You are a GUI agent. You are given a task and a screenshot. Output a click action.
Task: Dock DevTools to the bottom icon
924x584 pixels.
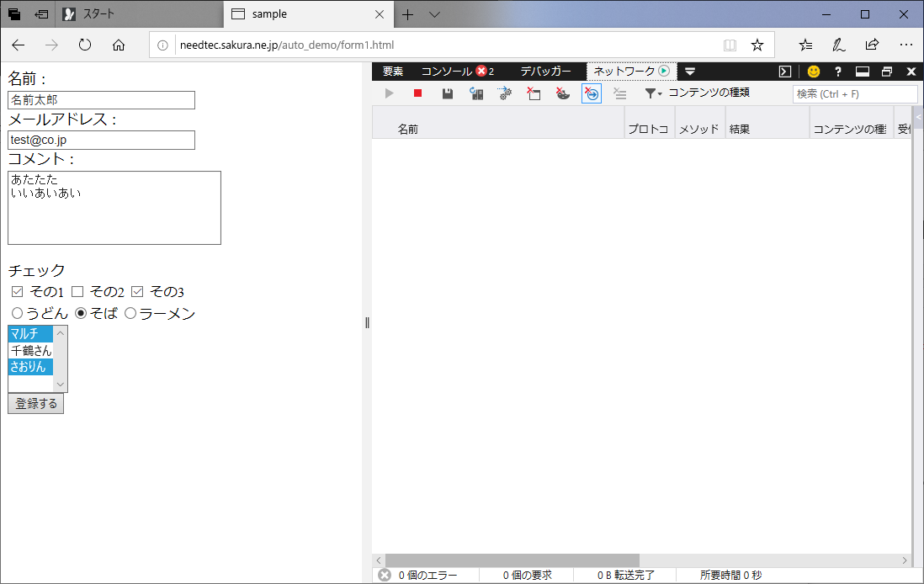862,72
